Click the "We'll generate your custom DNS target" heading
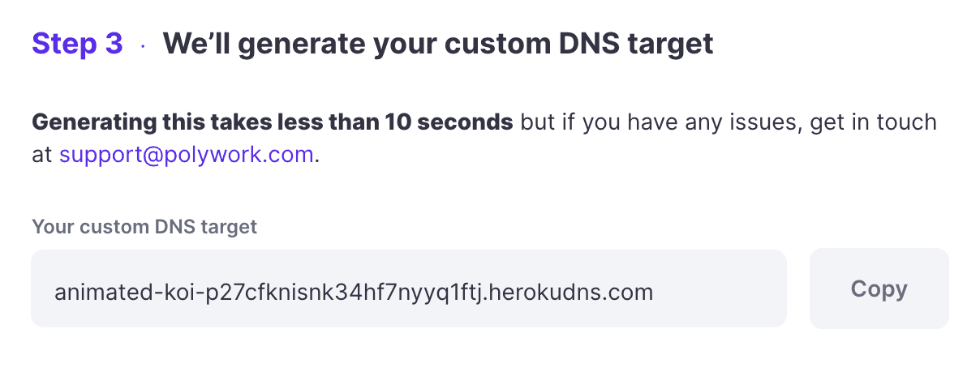The height and width of the screenshot is (372, 980). 438,44
